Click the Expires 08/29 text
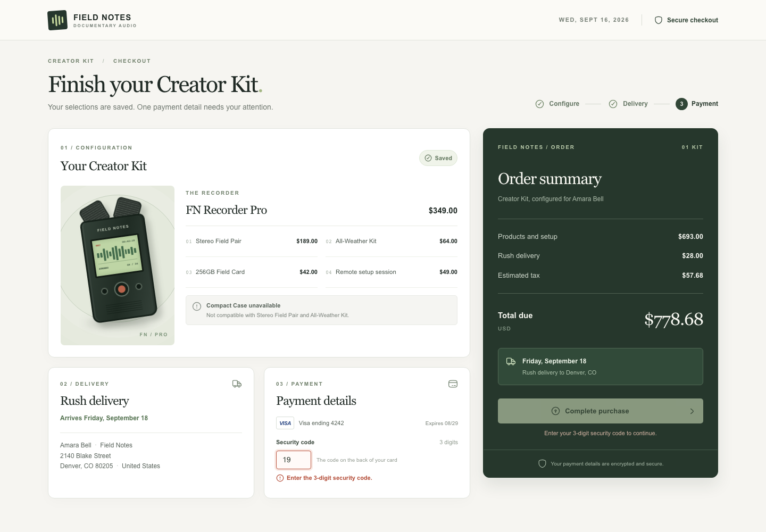The height and width of the screenshot is (532, 766). (x=442, y=423)
